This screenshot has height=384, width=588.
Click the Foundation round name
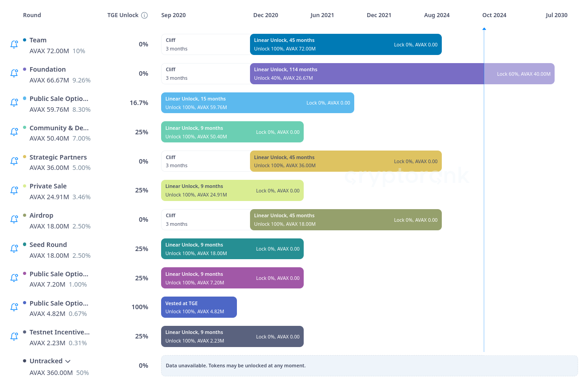[x=48, y=69]
